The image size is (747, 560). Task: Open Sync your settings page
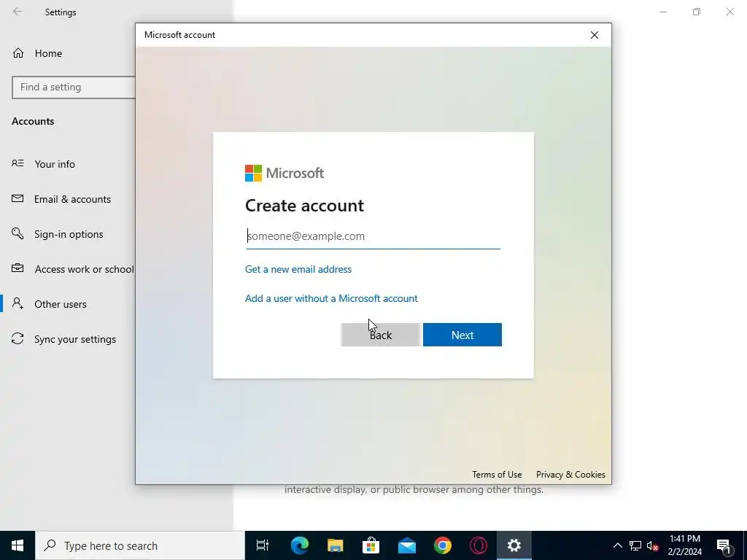pyautogui.click(x=75, y=339)
